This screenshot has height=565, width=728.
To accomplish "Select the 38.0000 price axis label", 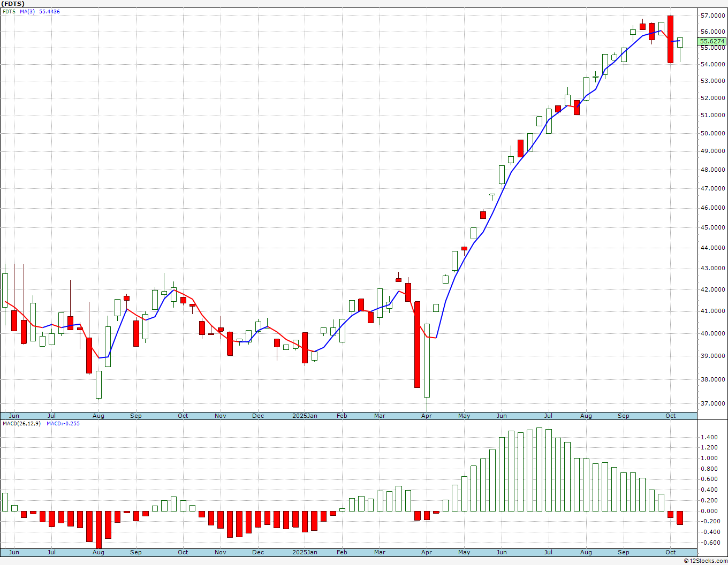I will (712, 380).
